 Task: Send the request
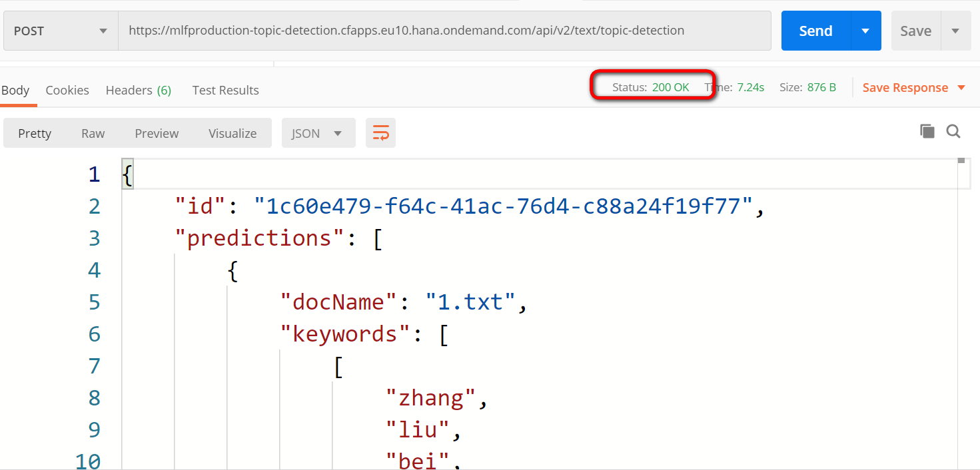(815, 31)
